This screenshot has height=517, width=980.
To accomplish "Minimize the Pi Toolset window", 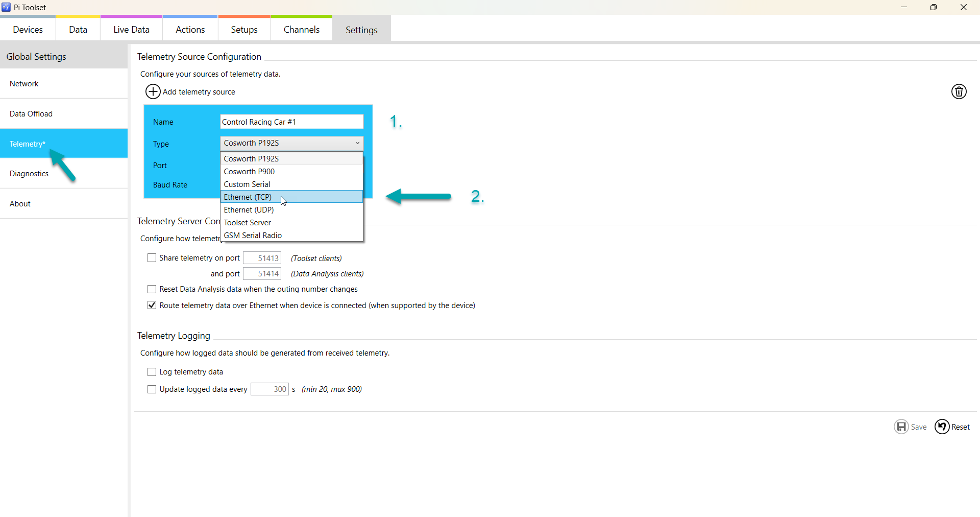I will tap(904, 7).
